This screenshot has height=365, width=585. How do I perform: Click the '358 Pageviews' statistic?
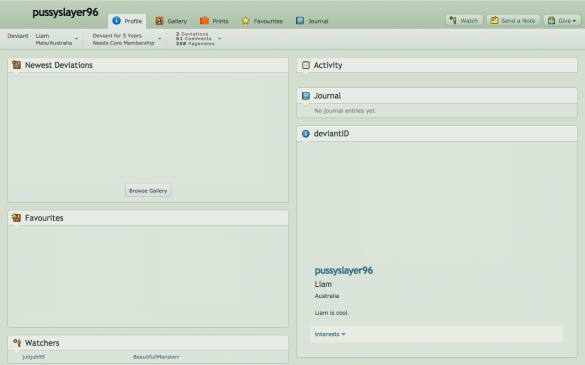coord(195,44)
